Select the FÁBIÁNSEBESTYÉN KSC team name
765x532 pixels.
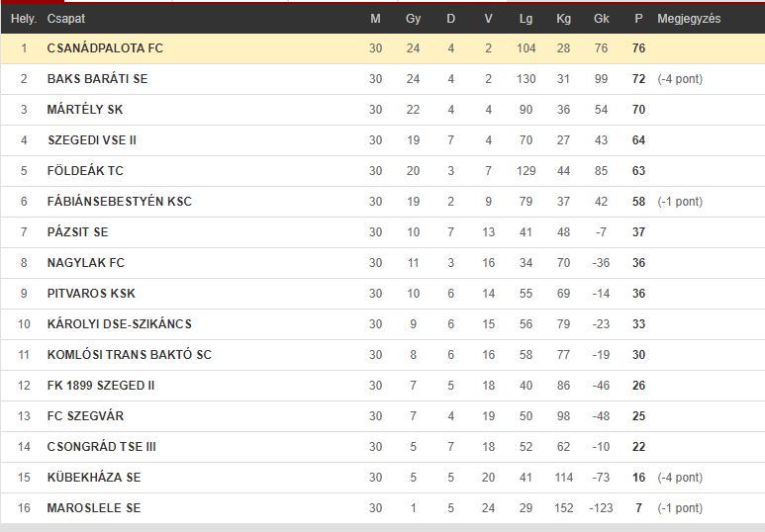pos(119,202)
